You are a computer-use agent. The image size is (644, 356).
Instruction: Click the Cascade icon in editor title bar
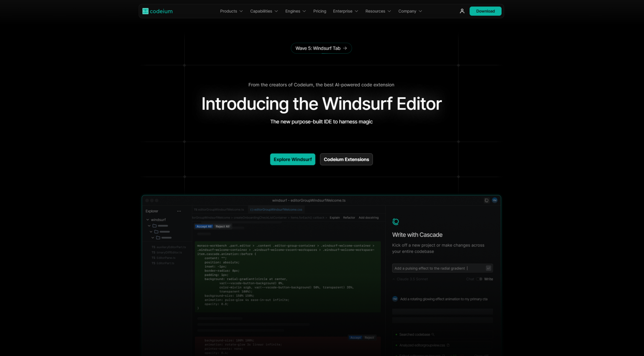click(x=486, y=200)
